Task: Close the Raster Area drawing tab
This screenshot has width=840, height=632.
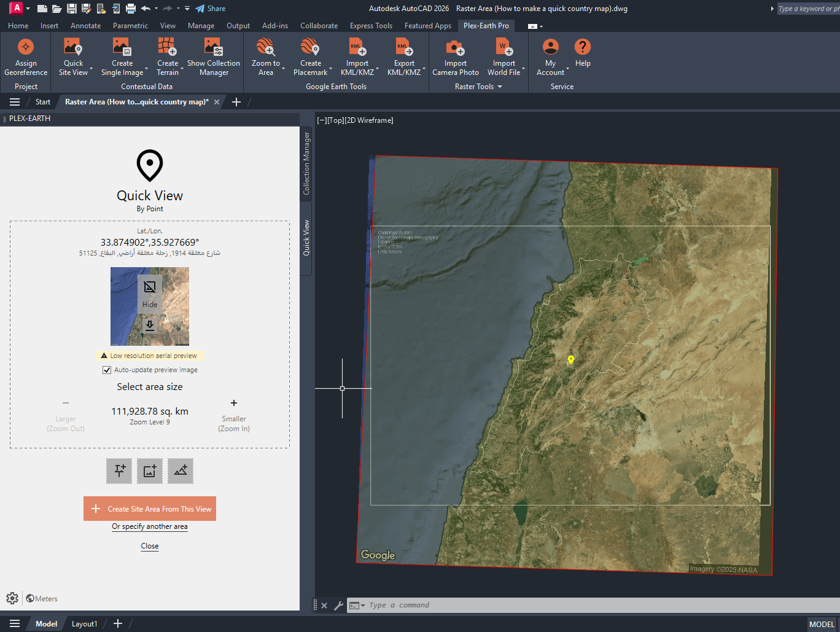Action: coord(217,102)
